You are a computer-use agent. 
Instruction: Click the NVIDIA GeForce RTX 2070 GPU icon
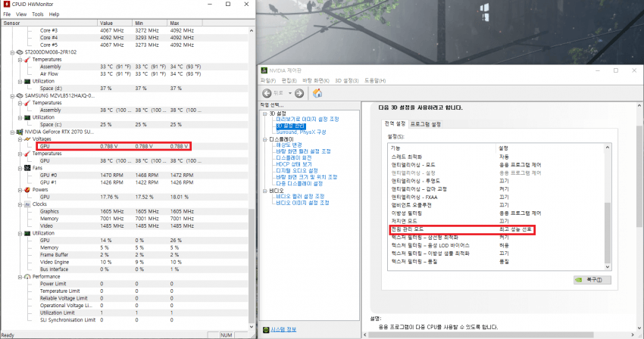click(x=20, y=132)
